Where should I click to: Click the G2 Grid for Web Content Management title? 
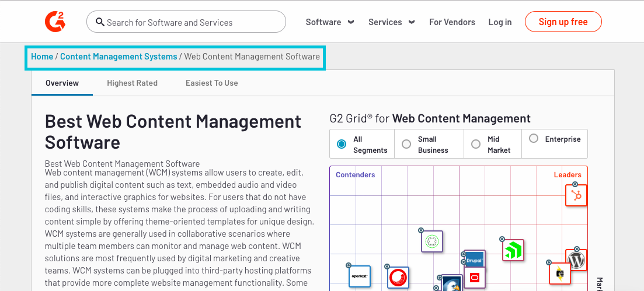click(x=430, y=119)
